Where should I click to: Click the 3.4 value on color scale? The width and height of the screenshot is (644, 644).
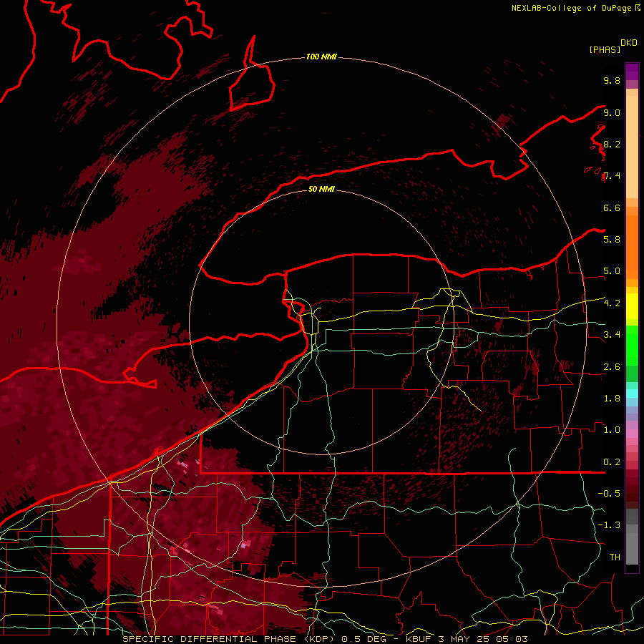click(612, 334)
